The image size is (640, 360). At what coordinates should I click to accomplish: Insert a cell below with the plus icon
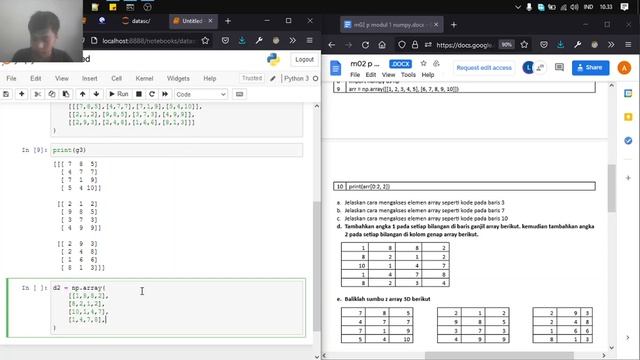tap(22, 94)
